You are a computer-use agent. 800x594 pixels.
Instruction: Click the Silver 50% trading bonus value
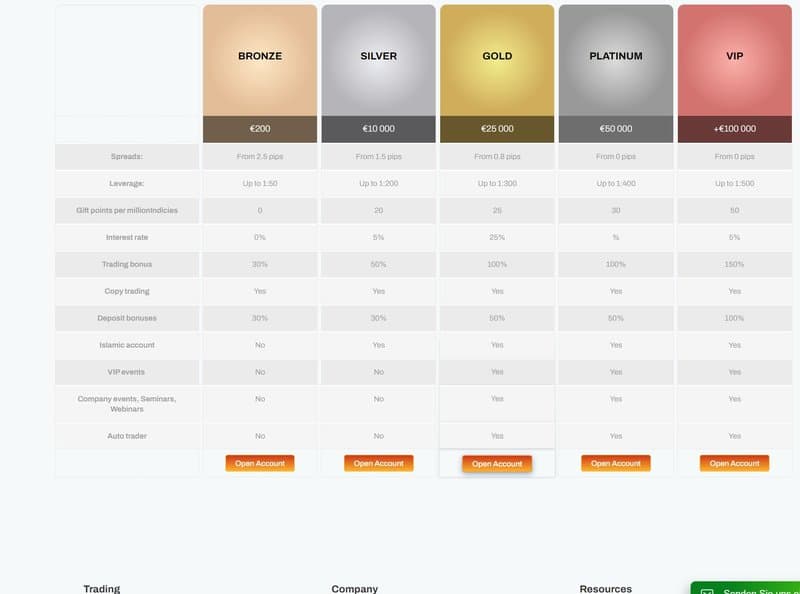[379, 264]
